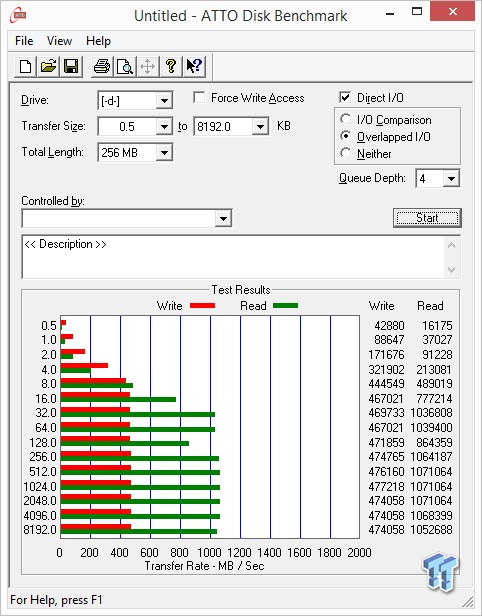The height and width of the screenshot is (616, 482).
Task: Click the read value 1052688
Action: pyautogui.click(x=431, y=530)
